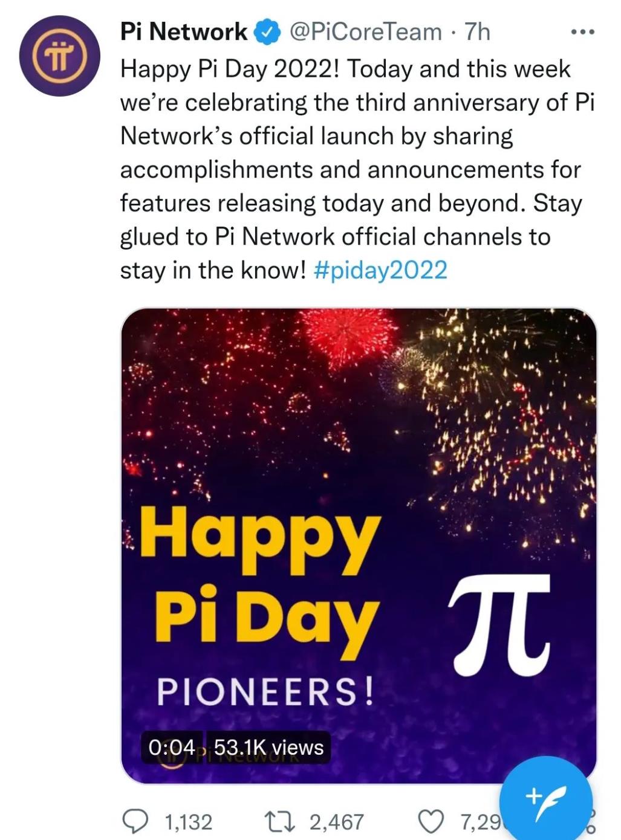Click the 1,132 replies count

188,822
